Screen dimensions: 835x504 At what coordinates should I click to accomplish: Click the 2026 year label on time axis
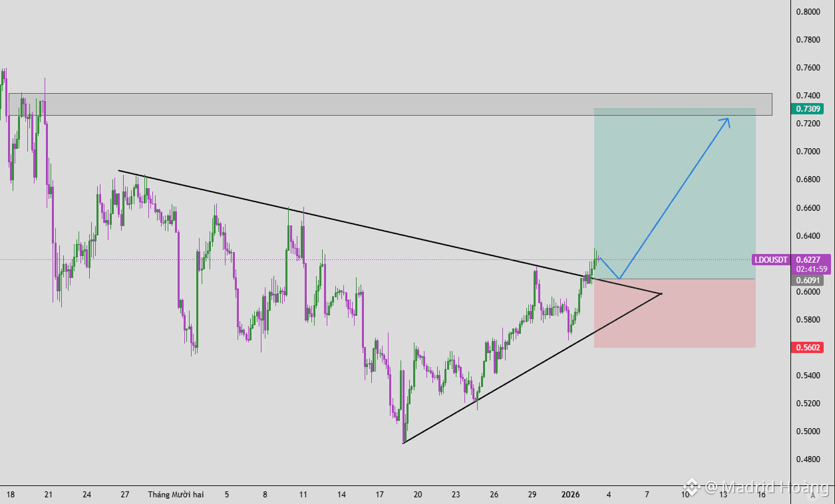571,495
